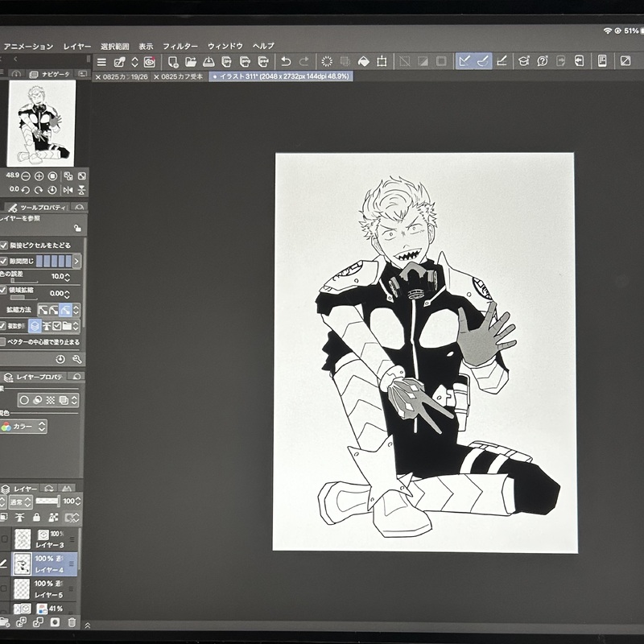Open the 複数参照 mode dropdown arrows

(76, 326)
